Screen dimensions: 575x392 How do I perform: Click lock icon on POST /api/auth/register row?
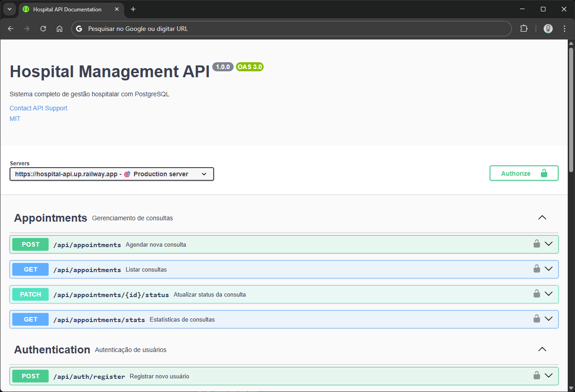[x=536, y=376]
